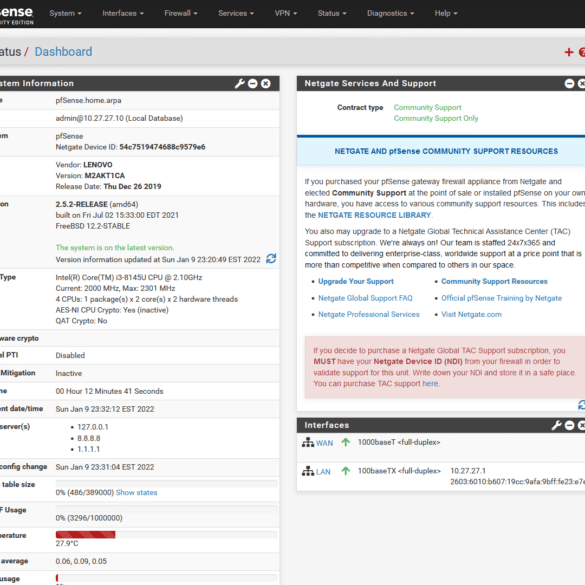This screenshot has width=585, height=585.
Task: Click LAN IP address 10.27.27.1
Action: 468,471
